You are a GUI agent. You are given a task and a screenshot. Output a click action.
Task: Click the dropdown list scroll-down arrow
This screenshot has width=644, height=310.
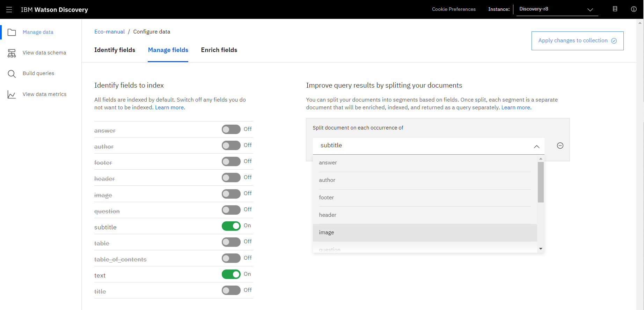[x=541, y=249]
